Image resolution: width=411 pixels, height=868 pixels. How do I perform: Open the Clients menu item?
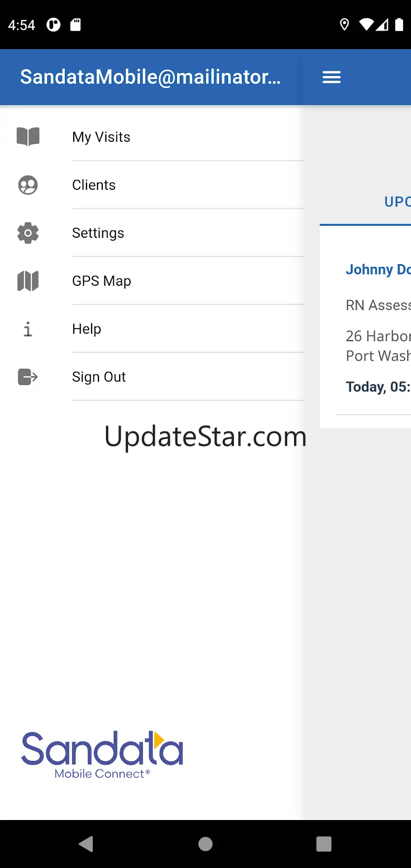click(152, 185)
